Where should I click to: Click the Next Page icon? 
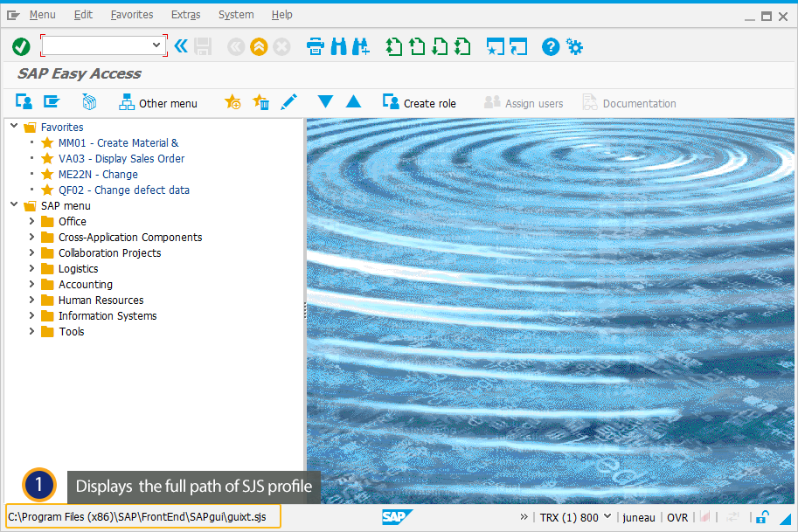pyautogui.click(x=440, y=47)
